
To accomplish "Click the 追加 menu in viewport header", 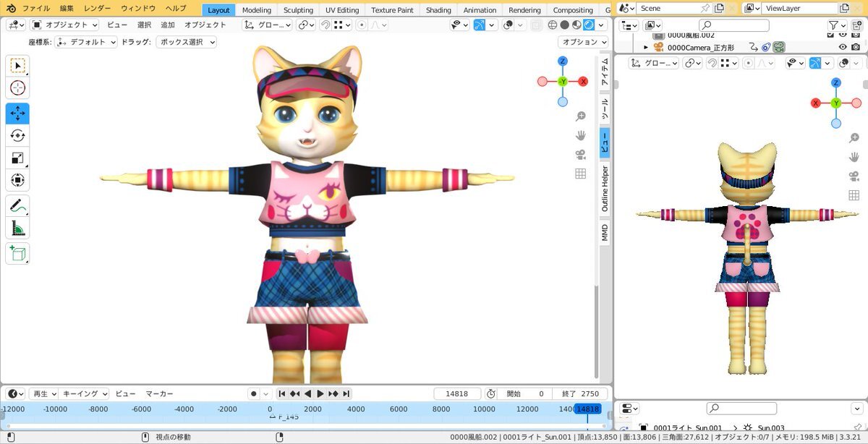I will (x=168, y=25).
